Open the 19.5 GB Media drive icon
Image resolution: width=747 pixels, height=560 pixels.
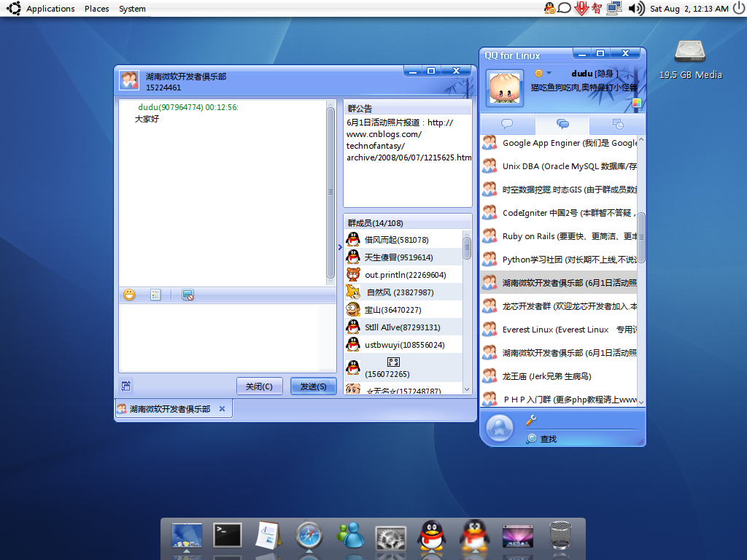[x=690, y=59]
